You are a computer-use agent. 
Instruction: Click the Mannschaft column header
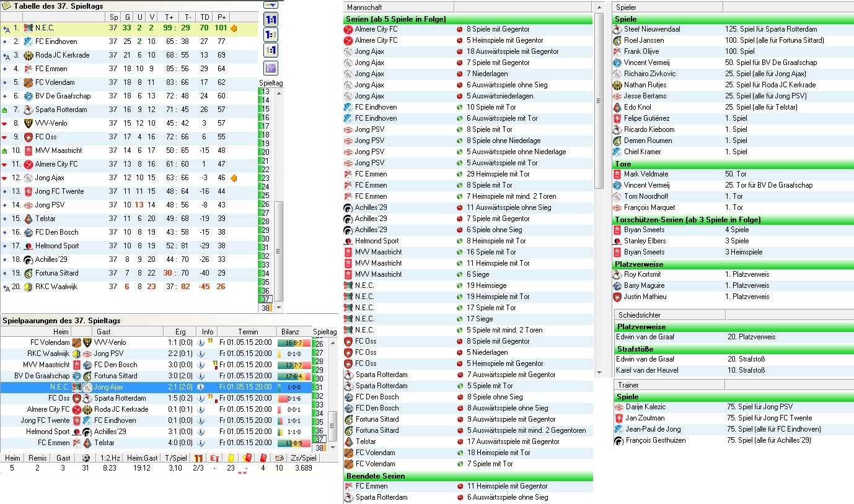[398, 7]
